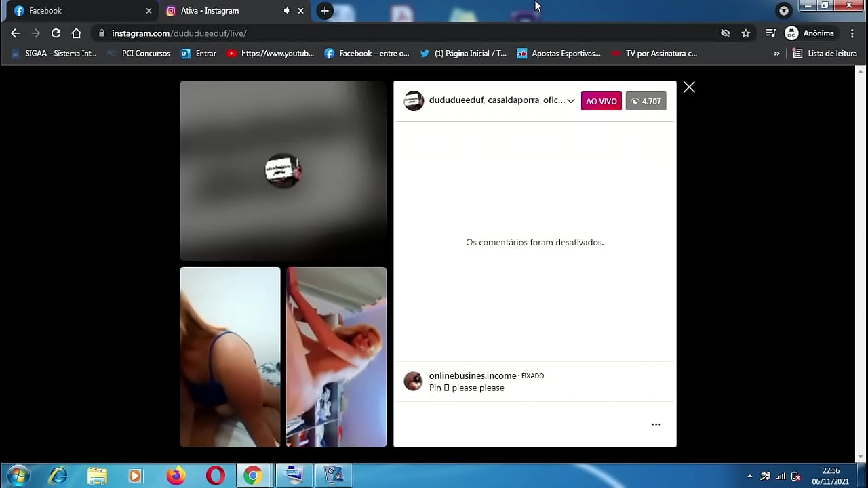Mute the Instagram tab audio icon
868x488 pixels.
coord(287,11)
